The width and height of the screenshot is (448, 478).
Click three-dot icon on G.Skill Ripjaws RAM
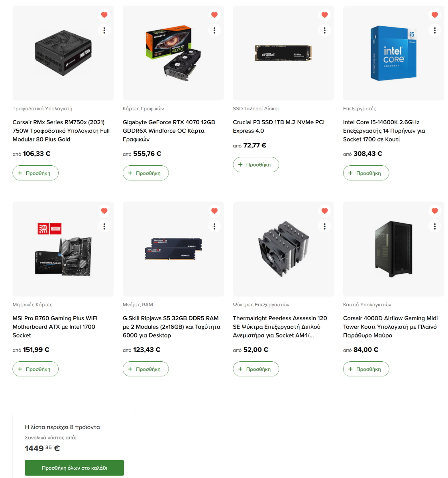tap(214, 226)
